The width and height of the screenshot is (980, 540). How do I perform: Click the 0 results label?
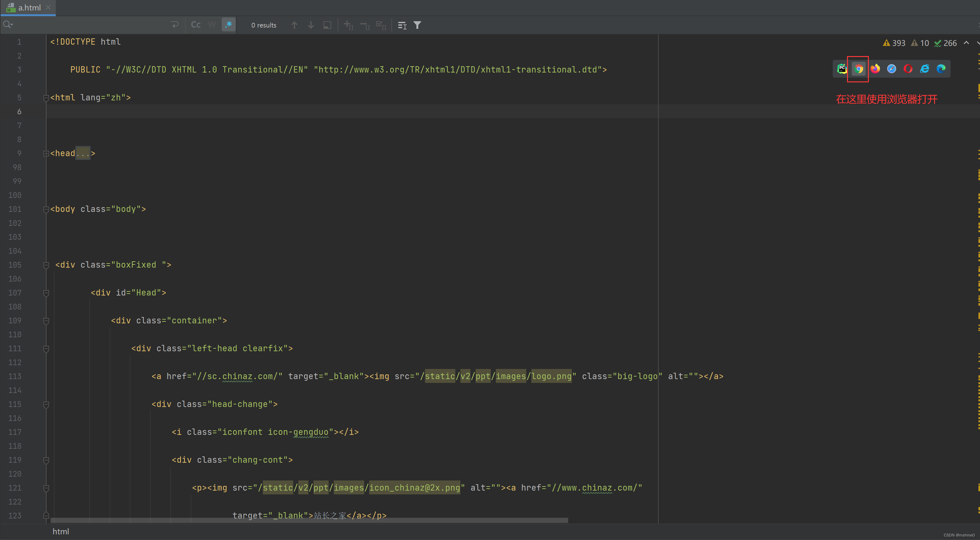click(264, 25)
